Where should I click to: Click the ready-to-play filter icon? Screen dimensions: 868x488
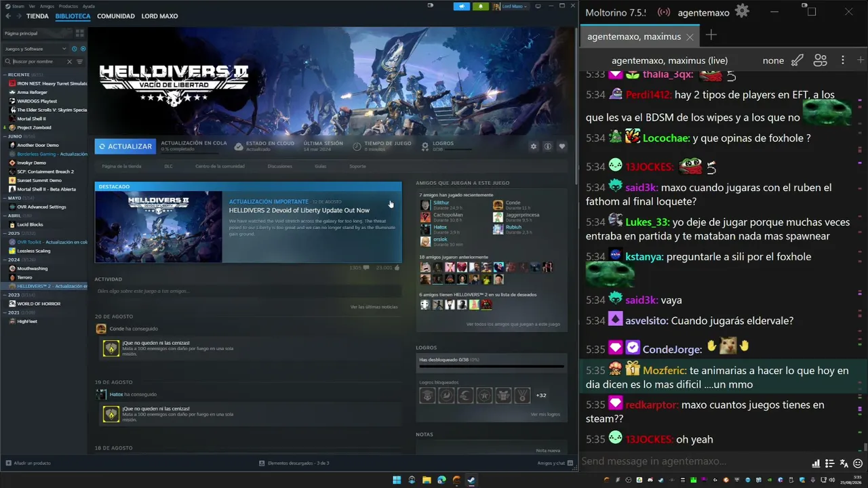(83, 49)
